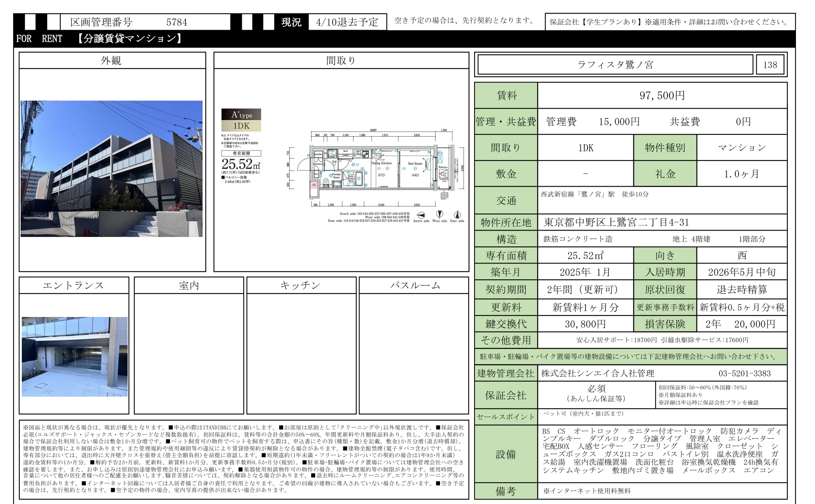
Task: Open the entrance photo thumbnail
Action: [x=75, y=357]
